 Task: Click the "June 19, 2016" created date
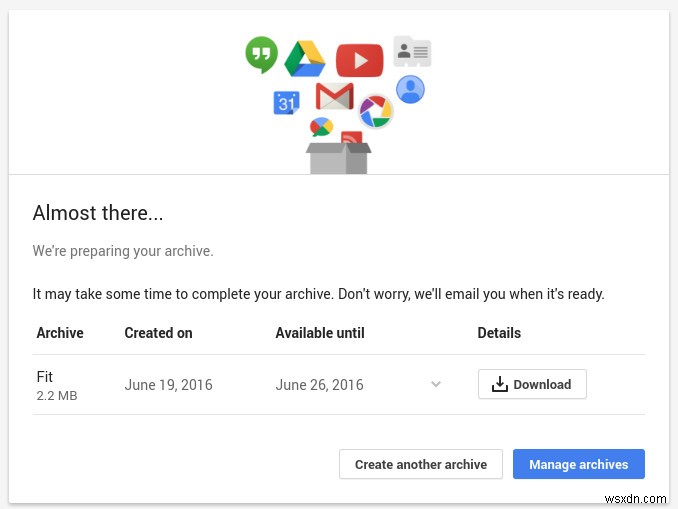pos(169,385)
